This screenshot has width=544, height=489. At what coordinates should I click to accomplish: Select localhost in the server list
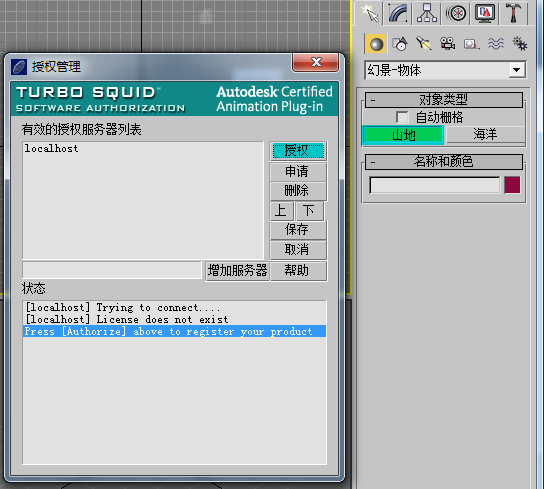tap(51, 149)
